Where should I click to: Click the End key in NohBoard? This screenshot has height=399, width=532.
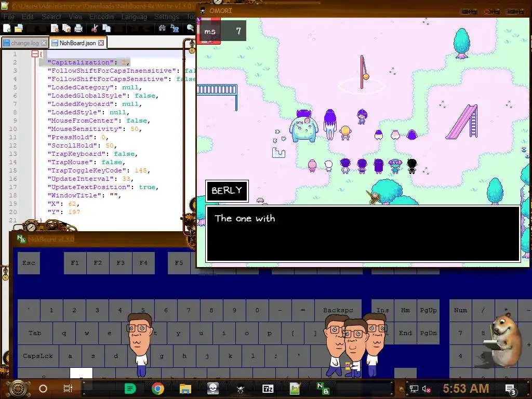click(405, 333)
